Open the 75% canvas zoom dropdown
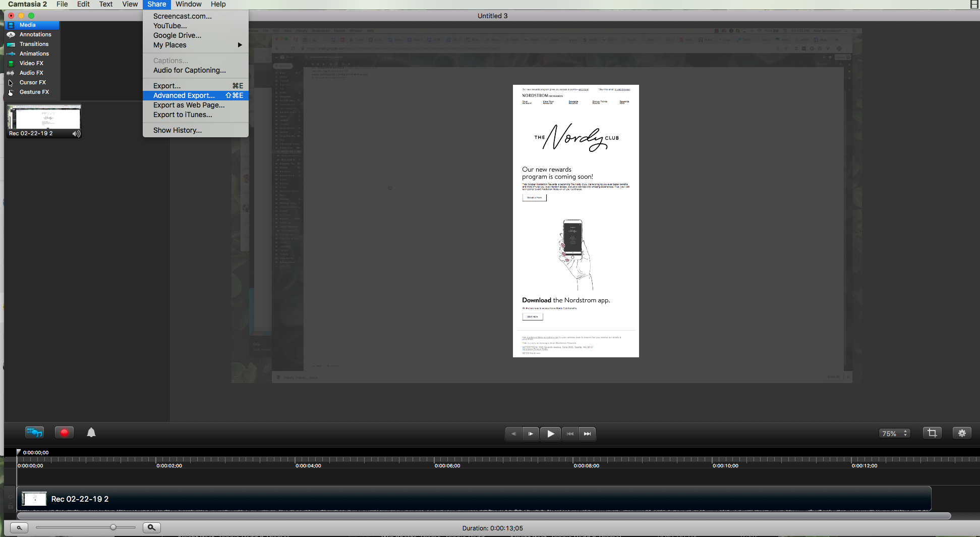 (895, 434)
